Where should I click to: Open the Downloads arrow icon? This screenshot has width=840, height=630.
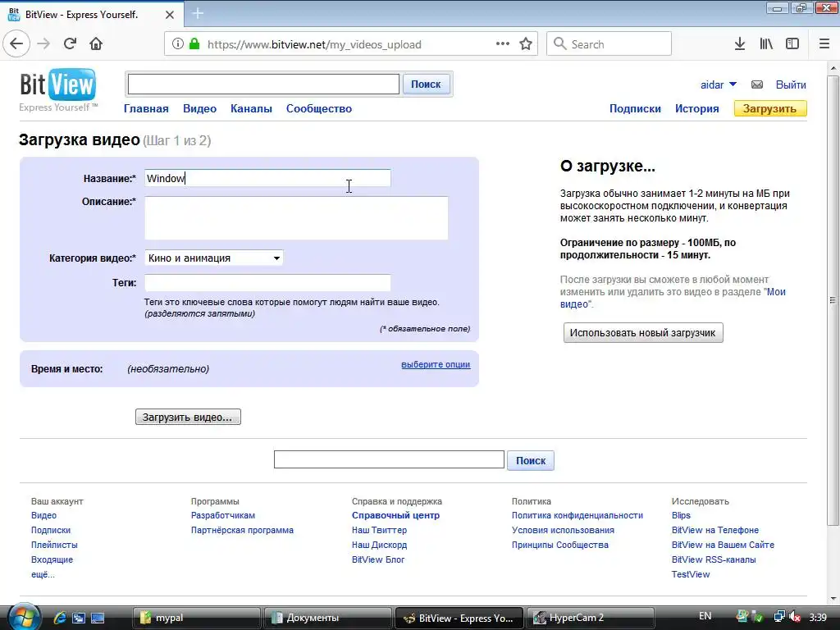click(x=740, y=44)
